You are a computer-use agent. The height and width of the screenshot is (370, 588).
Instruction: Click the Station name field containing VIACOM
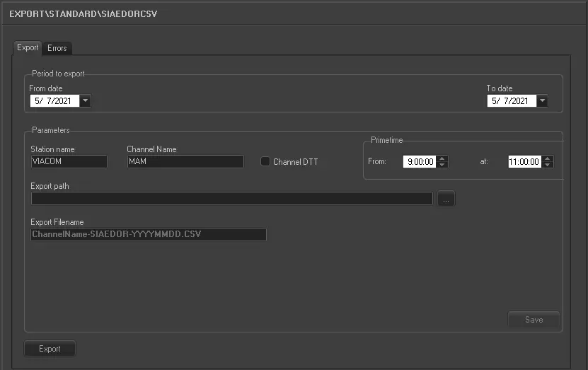tap(69, 161)
